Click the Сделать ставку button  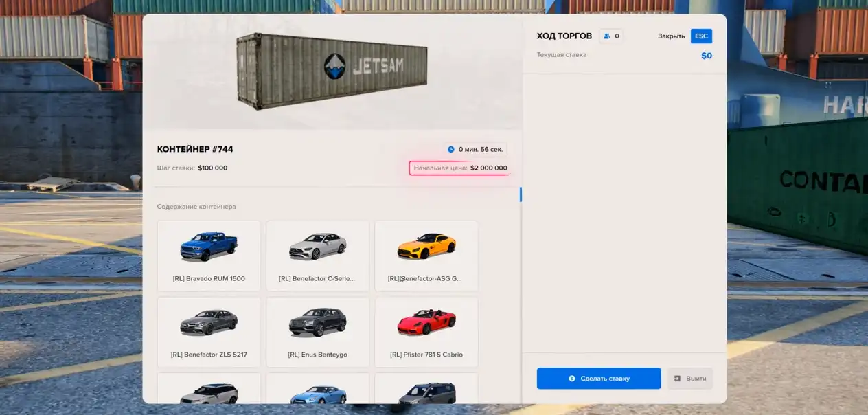[x=599, y=379]
